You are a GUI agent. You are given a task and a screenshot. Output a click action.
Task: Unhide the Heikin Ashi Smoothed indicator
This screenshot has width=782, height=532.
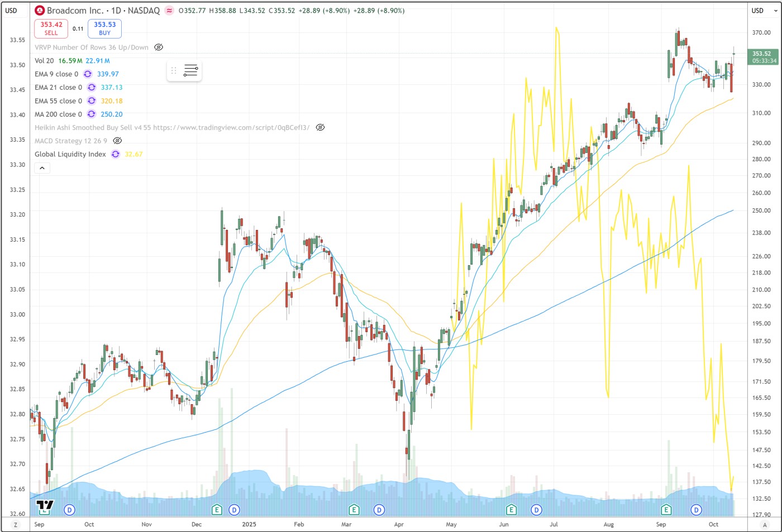(x=320, y=128)
